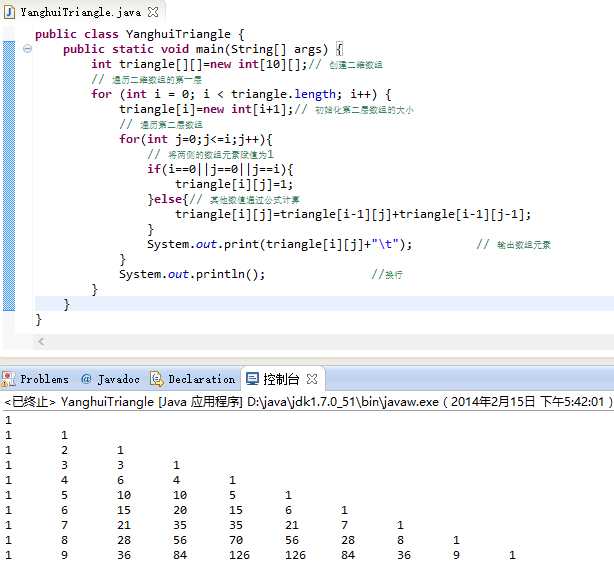Click the outer for loop line
Screen dimensions: 614x566
[241, 94]
